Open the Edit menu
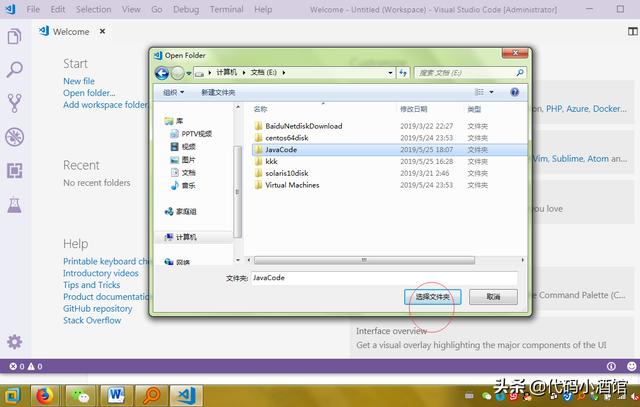The width and height of the screenshot is (640, 407). click(x=58, y=9)
